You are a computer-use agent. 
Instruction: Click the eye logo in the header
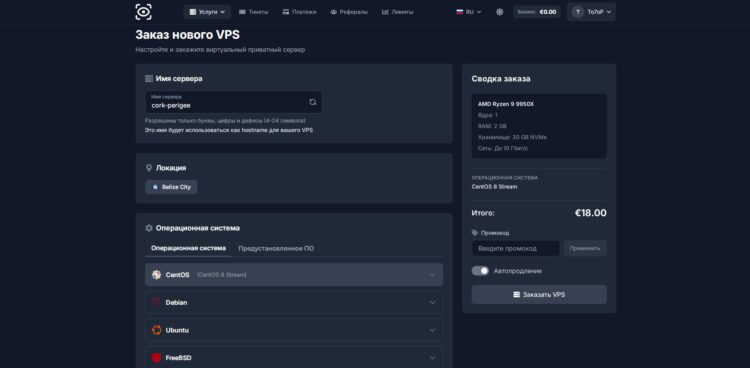click(x=143, y=12)
